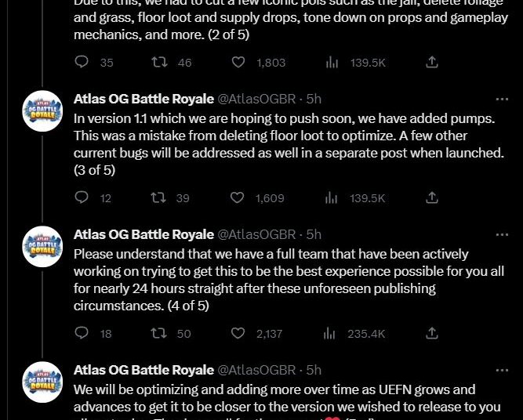The width and height of the screenshot is (523, 420).
Task: Reply to the tweet with 35 comments
Action: pos(82,63)
